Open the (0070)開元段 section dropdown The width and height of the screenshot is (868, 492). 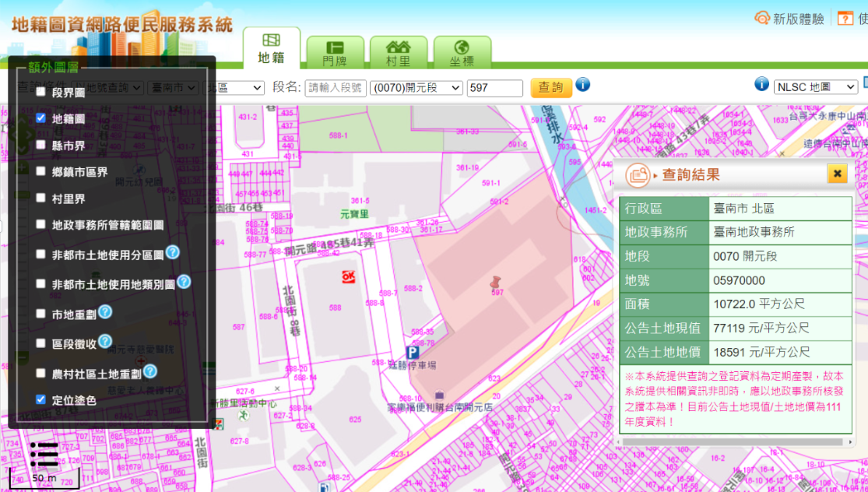(x=416, y=87)
